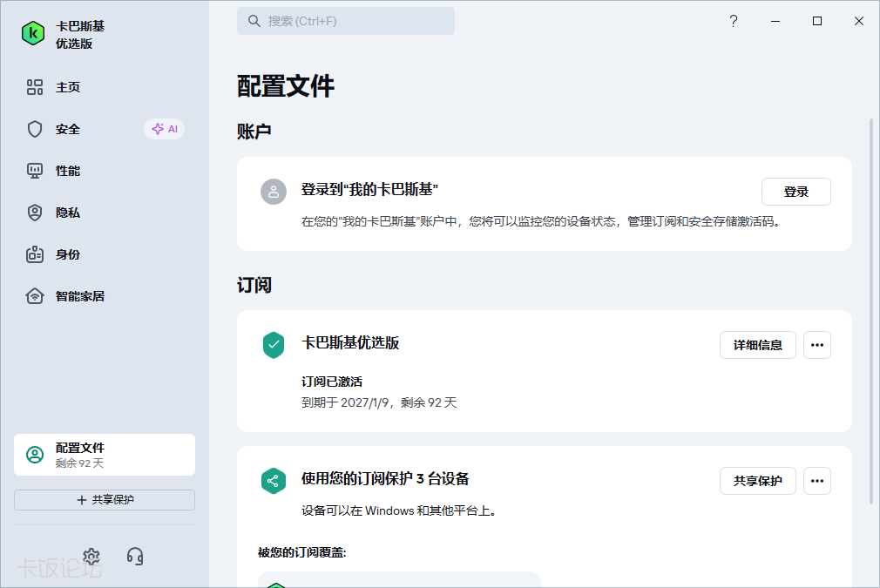Click the grey account avatar icon
This screenshot has height=588, width=880.
[x=274, y=192]
